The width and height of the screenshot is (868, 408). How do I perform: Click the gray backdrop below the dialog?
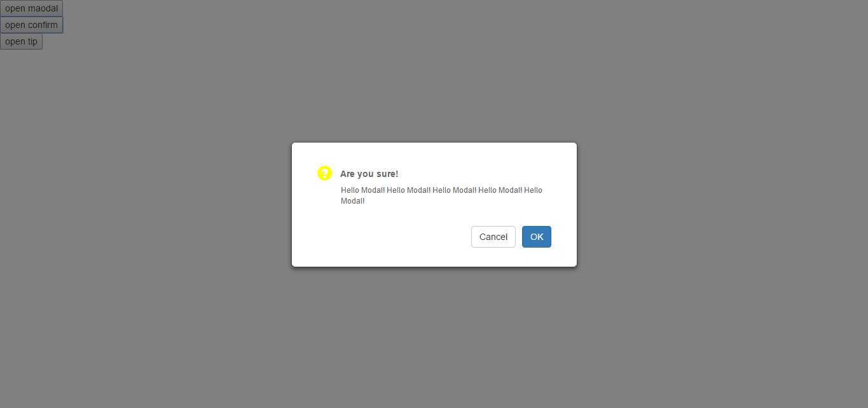pos(434,337)
